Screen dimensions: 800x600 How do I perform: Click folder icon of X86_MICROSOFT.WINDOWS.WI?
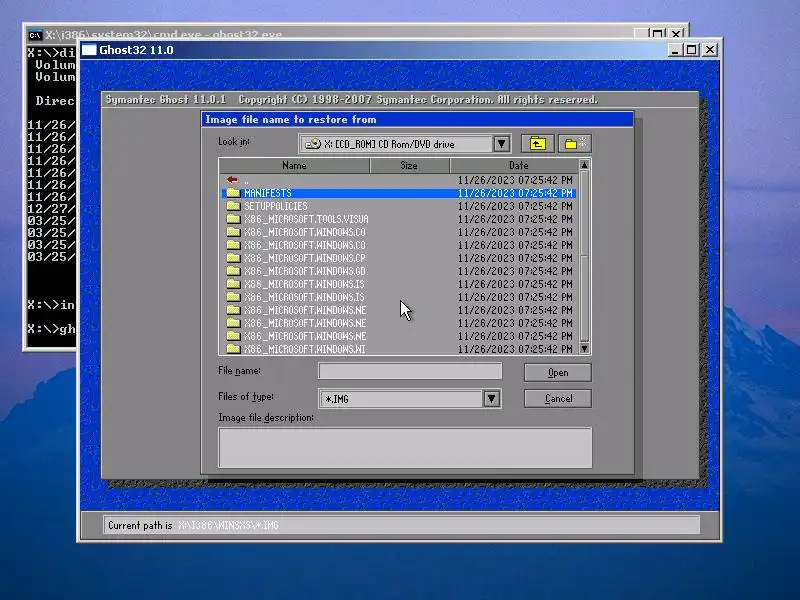click(233, 349)
